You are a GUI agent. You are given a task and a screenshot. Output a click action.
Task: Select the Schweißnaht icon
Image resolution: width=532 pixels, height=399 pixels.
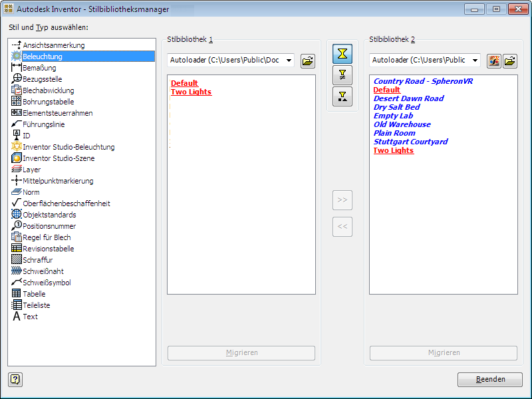pyautogui.click(x=16, y=271)
